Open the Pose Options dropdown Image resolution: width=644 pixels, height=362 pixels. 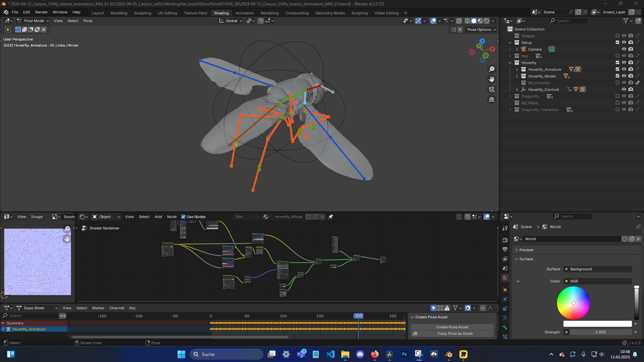click(482, 30)
